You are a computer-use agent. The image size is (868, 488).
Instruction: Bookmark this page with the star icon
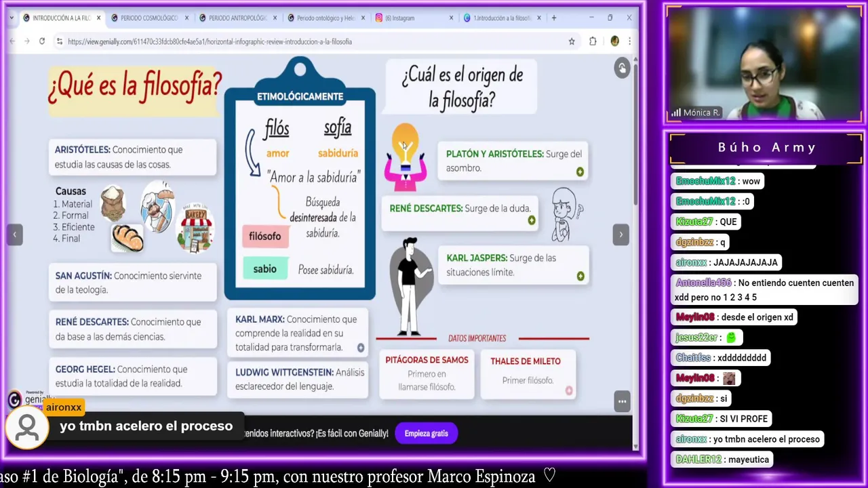coord(572,41)
